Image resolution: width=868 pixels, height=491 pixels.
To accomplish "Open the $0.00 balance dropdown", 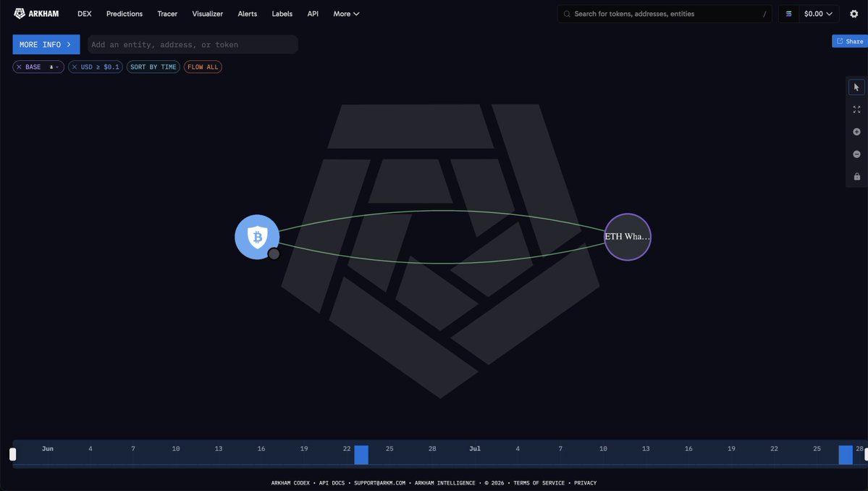I will 818,14.
